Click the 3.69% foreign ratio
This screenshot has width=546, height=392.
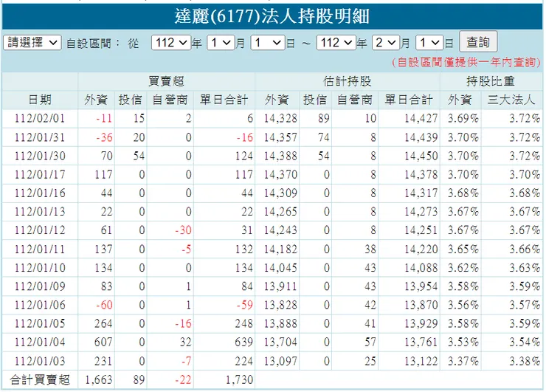[463, 119]
